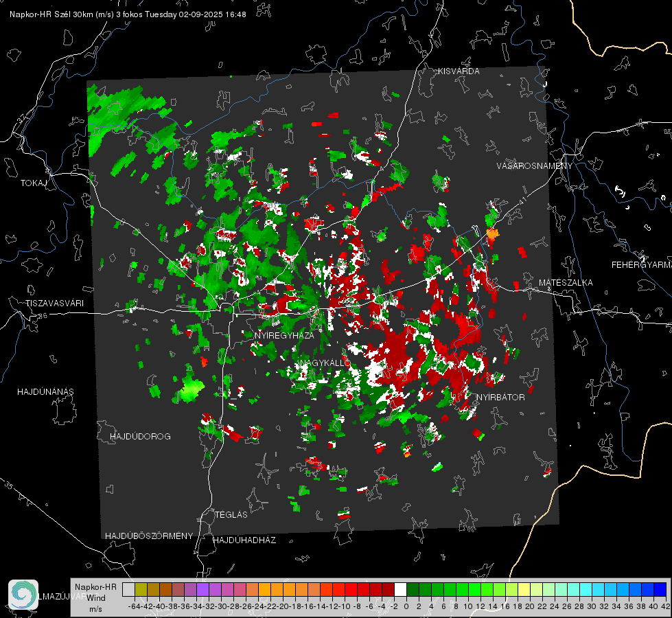Click the HAJDÚNÁNÁS city label

tap(45, 392)
